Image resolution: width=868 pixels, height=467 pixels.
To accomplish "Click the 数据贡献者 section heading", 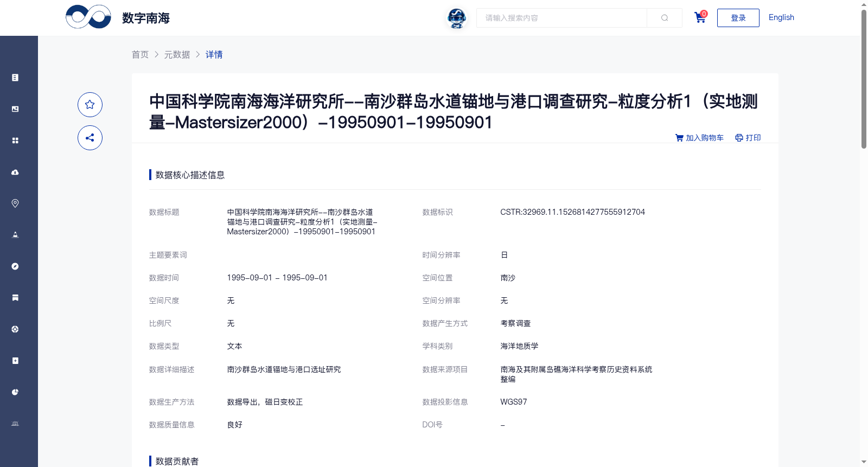I will click(x=177, y=461).
